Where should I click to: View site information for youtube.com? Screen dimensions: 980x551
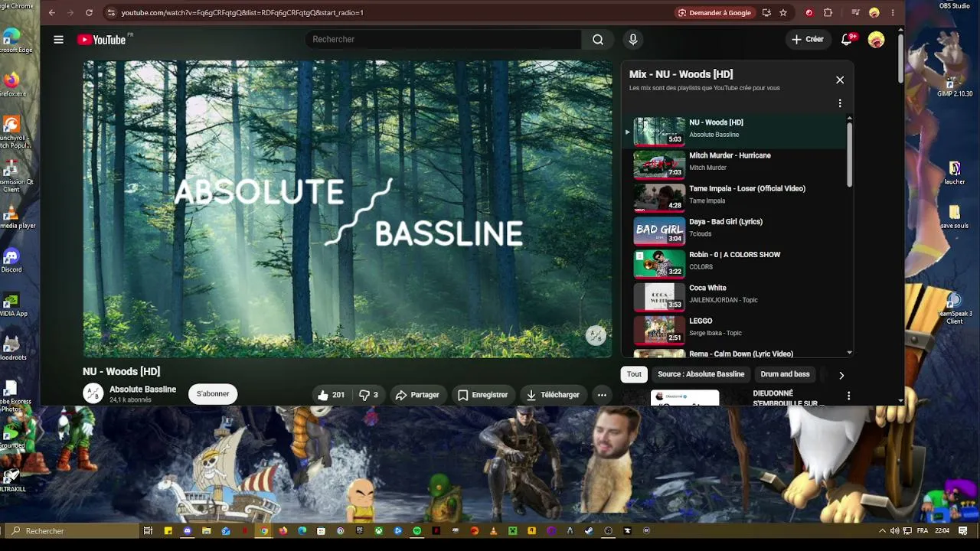pyautogui.click(x=111, y=13)
